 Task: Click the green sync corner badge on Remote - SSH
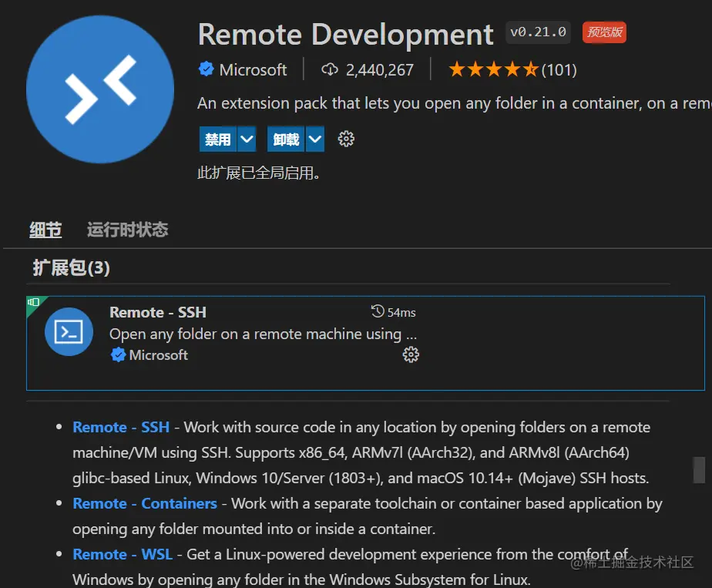pos(34,303)
